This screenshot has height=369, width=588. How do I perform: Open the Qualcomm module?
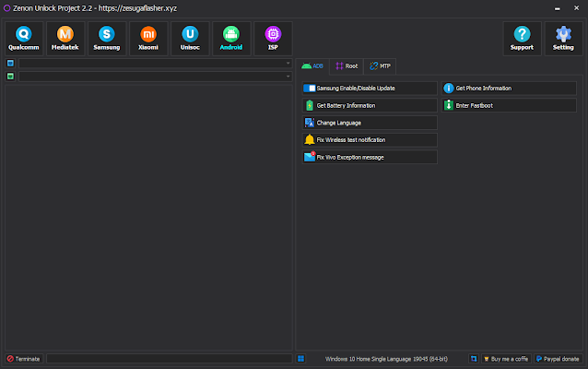coord(24,39)
